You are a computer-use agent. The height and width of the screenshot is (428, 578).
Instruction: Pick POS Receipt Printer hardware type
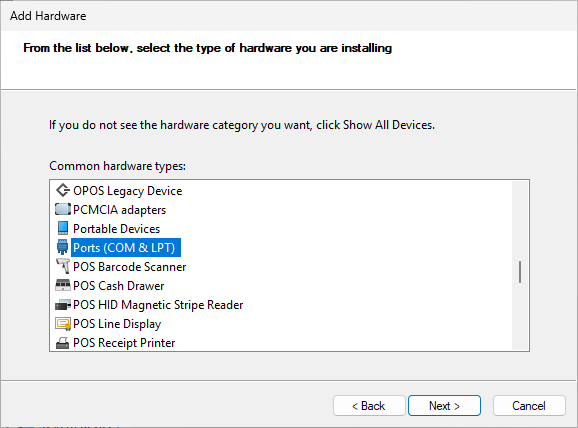click(124, 343)
